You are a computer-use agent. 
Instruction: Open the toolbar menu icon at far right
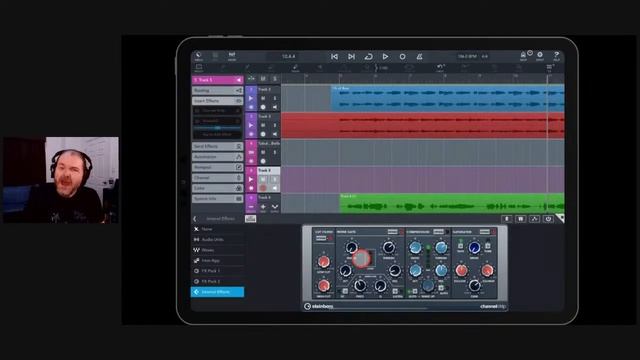coord(549,68)
